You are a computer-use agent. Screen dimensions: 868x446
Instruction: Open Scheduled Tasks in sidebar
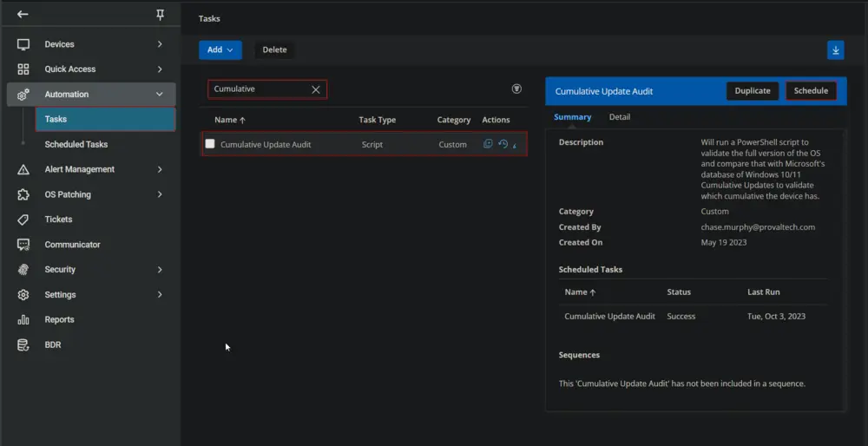click(76, 144)
